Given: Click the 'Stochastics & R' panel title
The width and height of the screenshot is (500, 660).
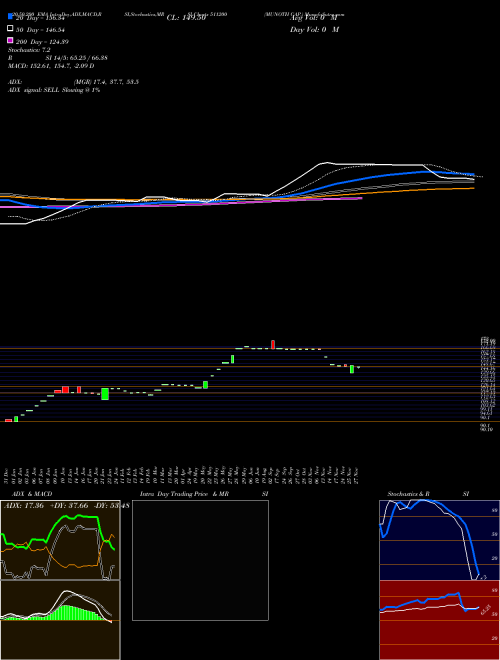Looking at the screenshot, I should tap(409, 494).
